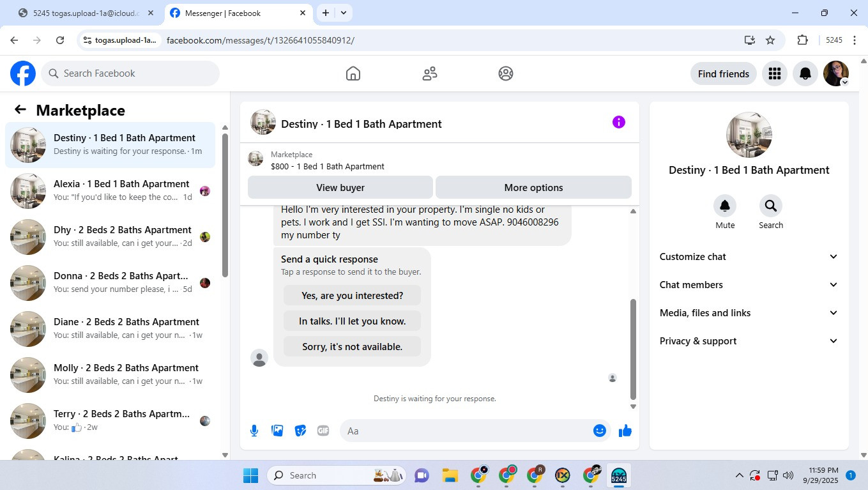The image size is (868, 490).
Task: Open the profile circle icon in top navigation
Action: [x=506, y=73]
